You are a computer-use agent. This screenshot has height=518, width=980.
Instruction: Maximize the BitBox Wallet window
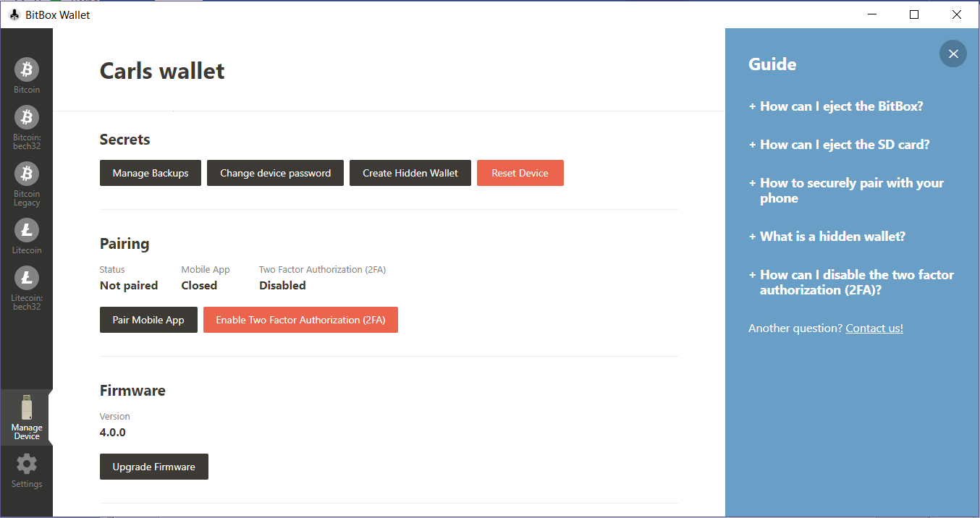pos(914,14)
